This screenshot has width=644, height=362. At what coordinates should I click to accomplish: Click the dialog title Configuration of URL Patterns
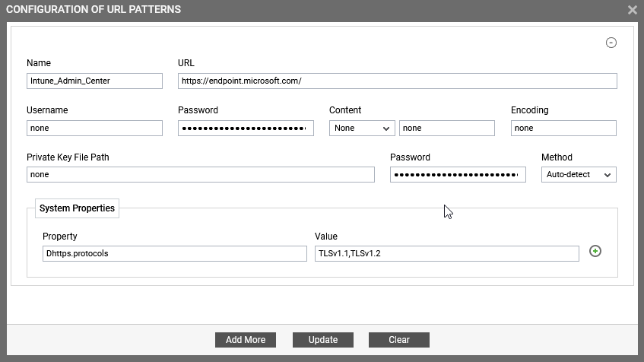(94, 9)
